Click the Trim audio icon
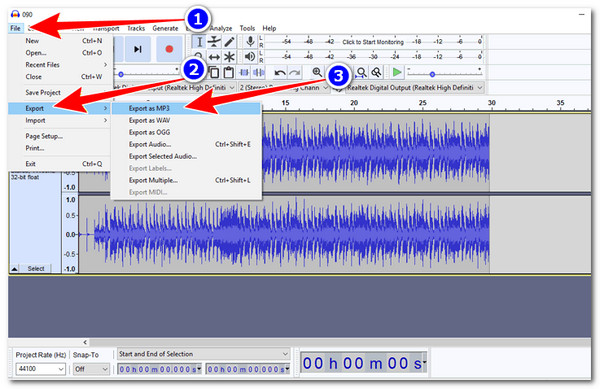Image resolution: width=600 pixels, height=389 pixels. click(x=243, y=72)
